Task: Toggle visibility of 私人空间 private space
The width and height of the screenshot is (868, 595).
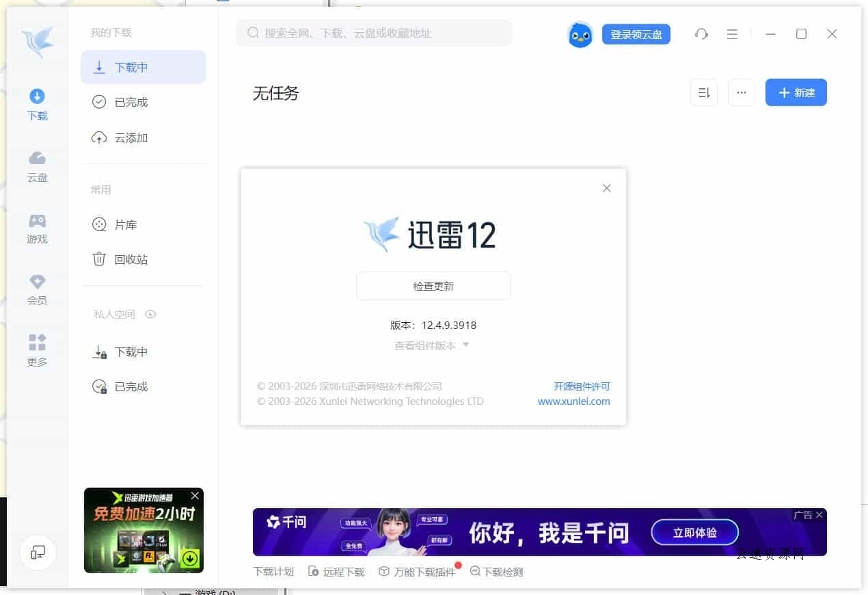Action: pos(150,315)
